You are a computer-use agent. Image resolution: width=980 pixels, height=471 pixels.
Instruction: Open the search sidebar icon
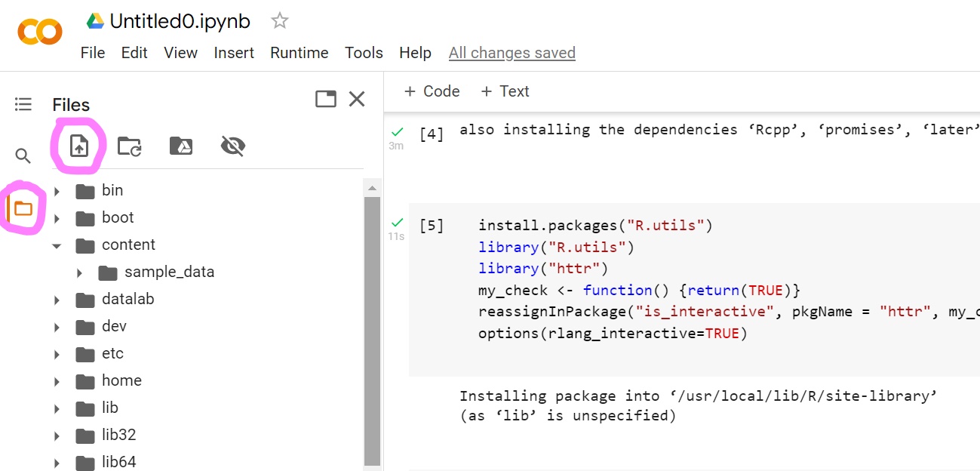(x=23, y=156)
